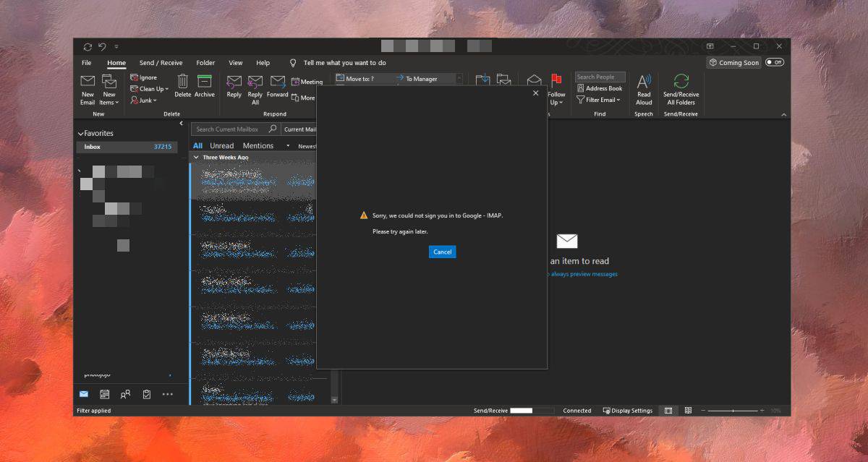This screenshot has height=462, width=868.
Task: Select the Unread filter above message list
Action: (221, 145)
